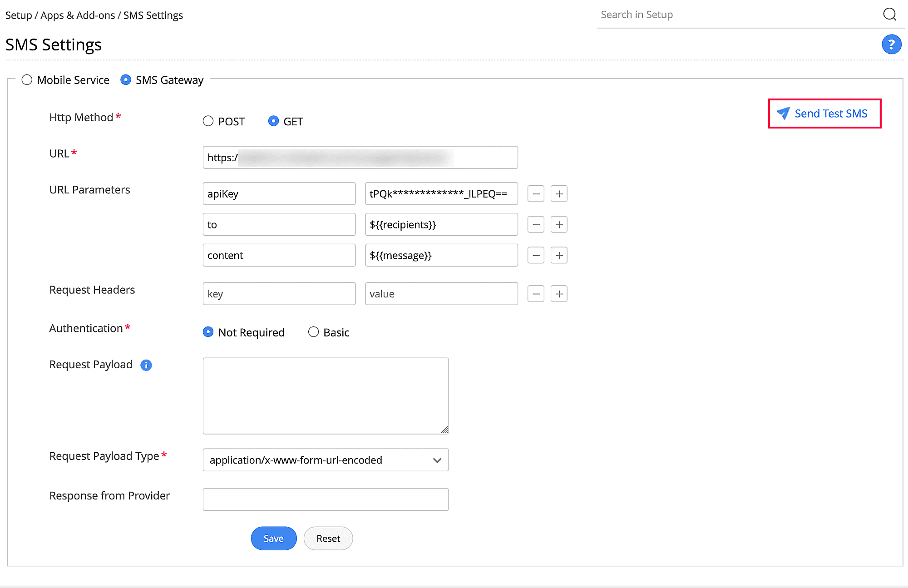Click the search magnifier icon in Setup
Viewport: 908px width, 588px height.
889,15
